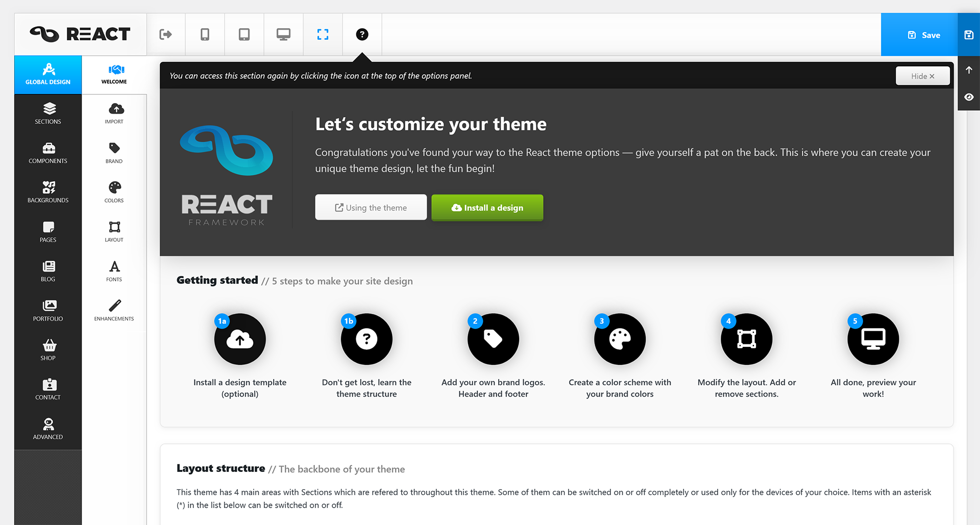Click the exit arrow icon in toolbar

[x=165, y=35]
